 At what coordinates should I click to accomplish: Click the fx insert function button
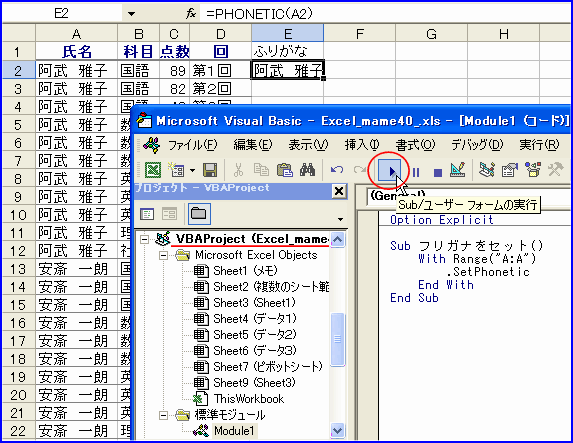coord(191,14)
